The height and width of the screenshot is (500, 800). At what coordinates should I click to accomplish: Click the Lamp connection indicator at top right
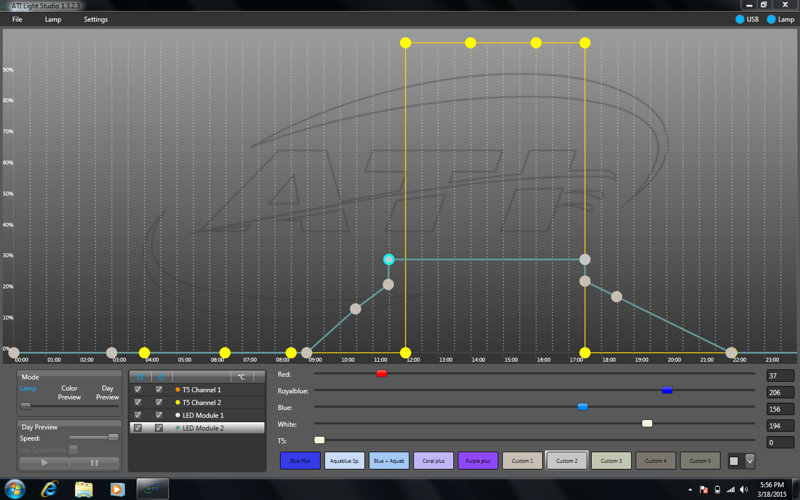pyautogui.click(x=781, y=19)
